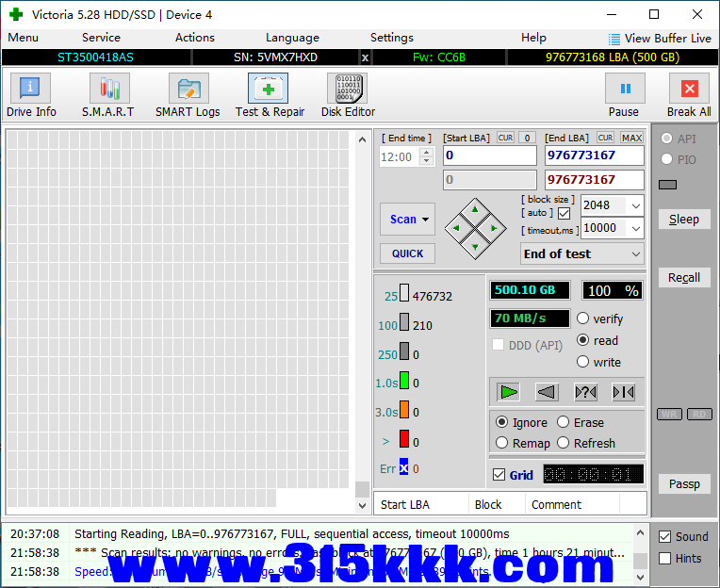Open the Service menu
Image resolution: width=720 pixels, height=588 pixels.
pyautogui.click(x=101, y=38)
